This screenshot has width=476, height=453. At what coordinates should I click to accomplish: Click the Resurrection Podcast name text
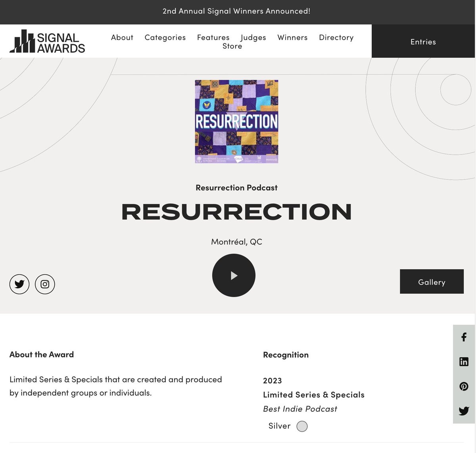point(236,188)
